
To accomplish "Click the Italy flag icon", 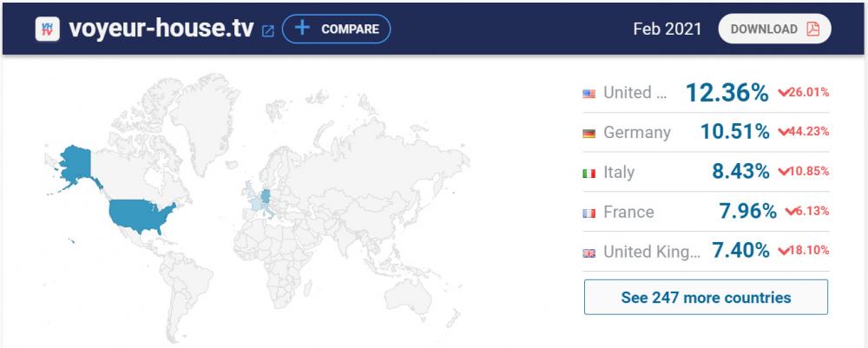I will pyautogui.click(x=589, y=173).
